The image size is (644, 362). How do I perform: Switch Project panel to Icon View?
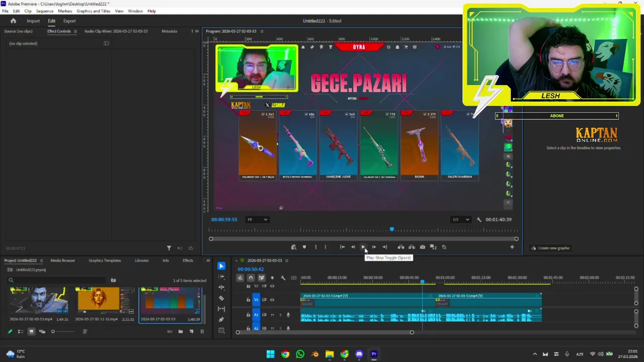pyautogui.click(x=31, y=331)
